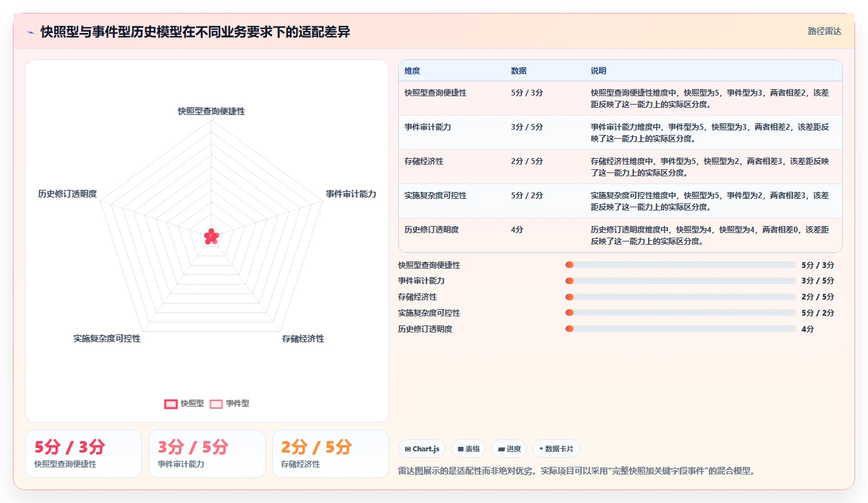Click the 数据 column header
The width and height of the screenshot is (868, 503).
pos(519,71)
